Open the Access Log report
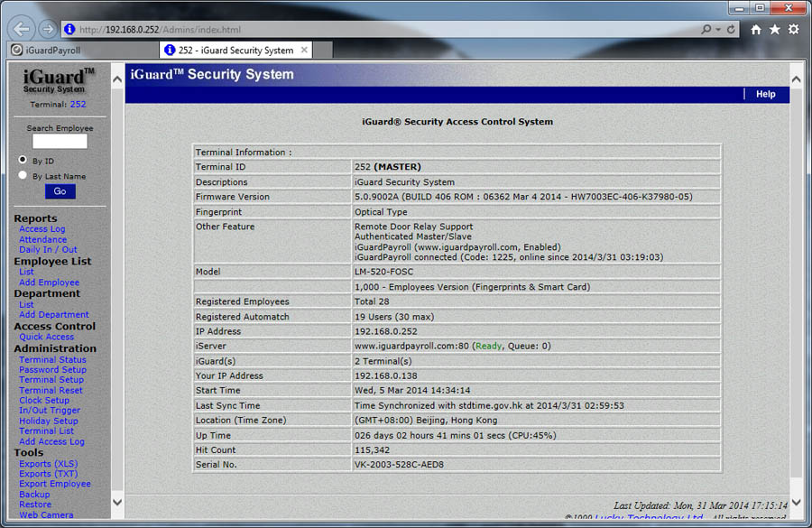812x528 pixels. 42,229
